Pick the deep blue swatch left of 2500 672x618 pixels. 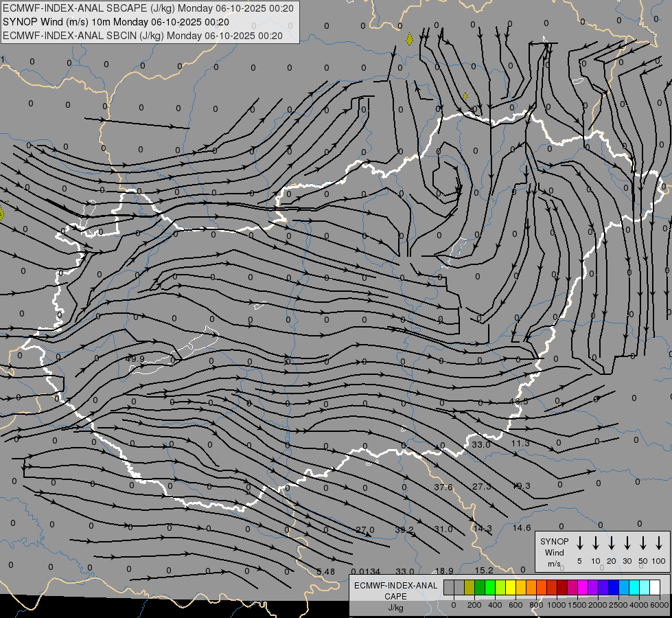(614, 587)
